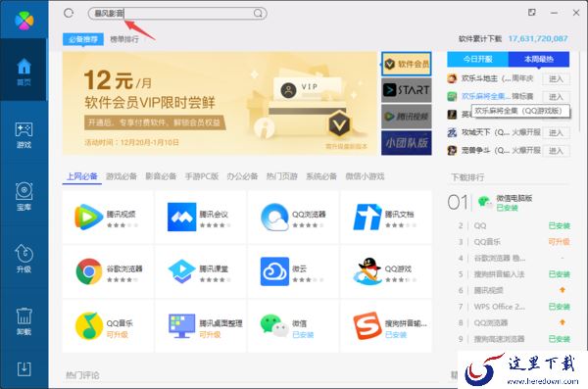Click the magnifier search icon
588x389 pixels.
click(258, 14)
